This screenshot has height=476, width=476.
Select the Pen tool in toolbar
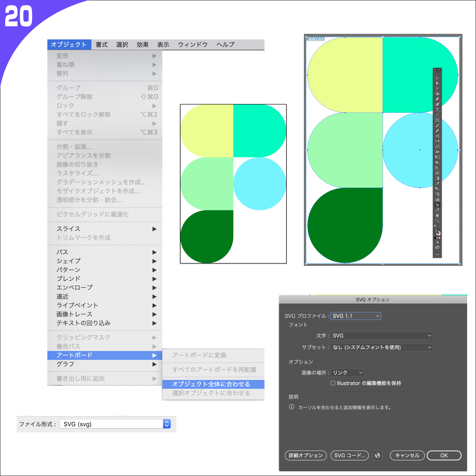pyautogui.click(x=437, y=99)
